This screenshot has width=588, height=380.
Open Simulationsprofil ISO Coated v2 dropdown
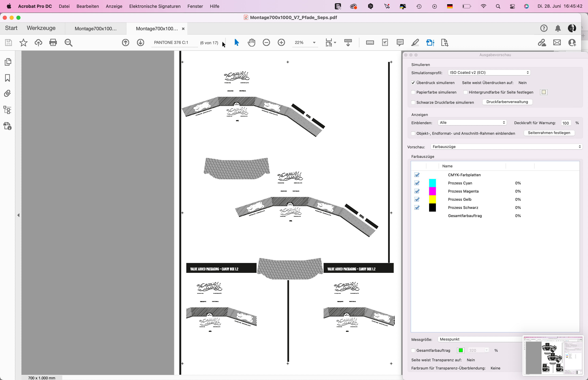489,72
